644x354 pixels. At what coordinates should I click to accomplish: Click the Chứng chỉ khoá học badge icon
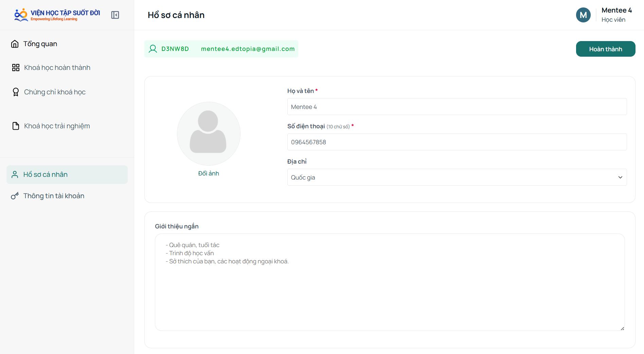point(16,92)
